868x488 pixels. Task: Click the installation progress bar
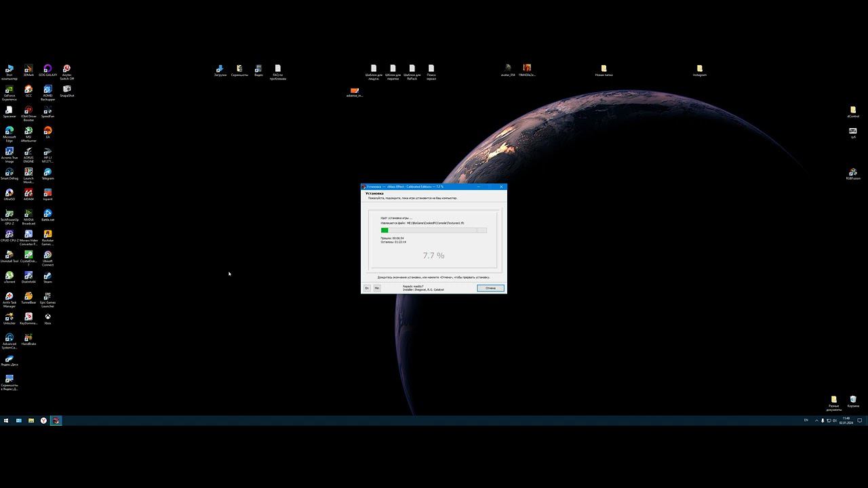[433, 230]
